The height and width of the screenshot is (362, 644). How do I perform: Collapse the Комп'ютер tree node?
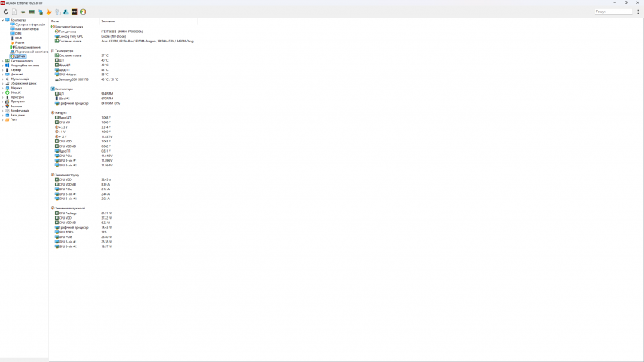tap(2, 20)
